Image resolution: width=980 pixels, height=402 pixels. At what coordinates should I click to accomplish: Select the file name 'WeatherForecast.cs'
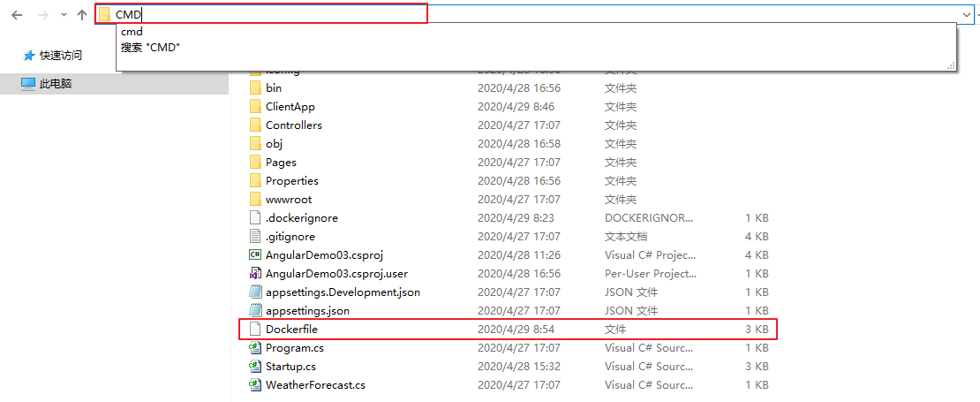tap(315, 384)
